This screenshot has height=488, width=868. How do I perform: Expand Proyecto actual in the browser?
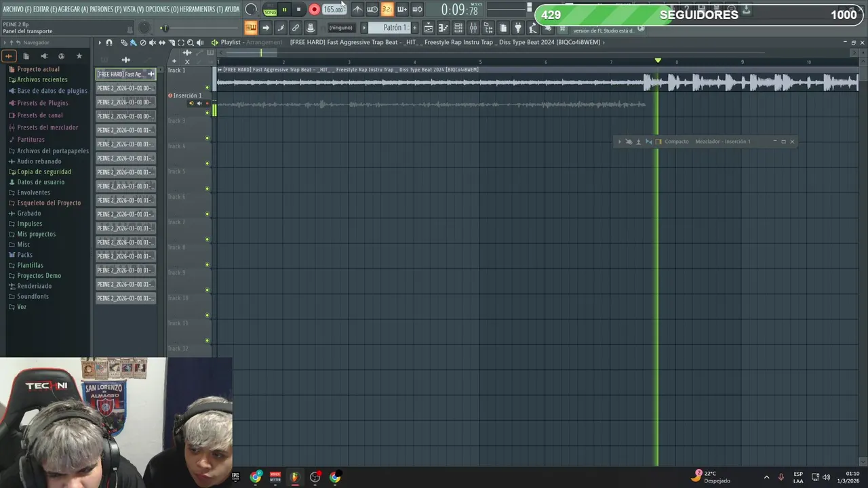click(38, 69)
